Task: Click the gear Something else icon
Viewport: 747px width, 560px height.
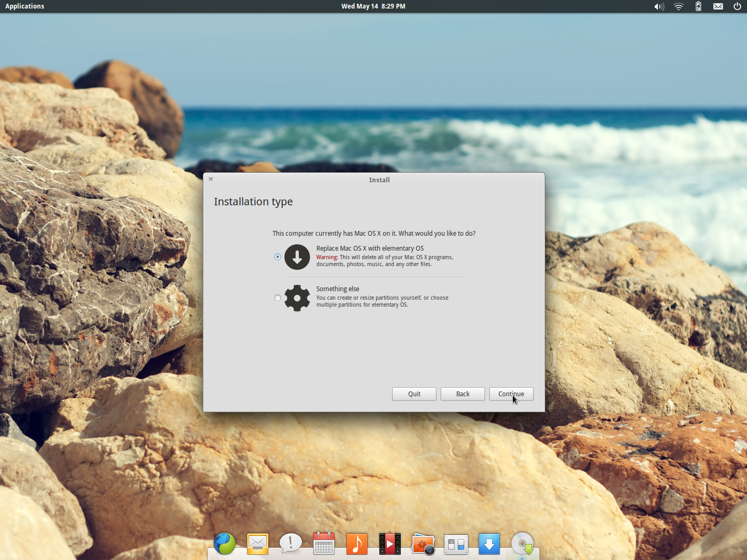Action: pyautogui.click(x=297, y=298)
